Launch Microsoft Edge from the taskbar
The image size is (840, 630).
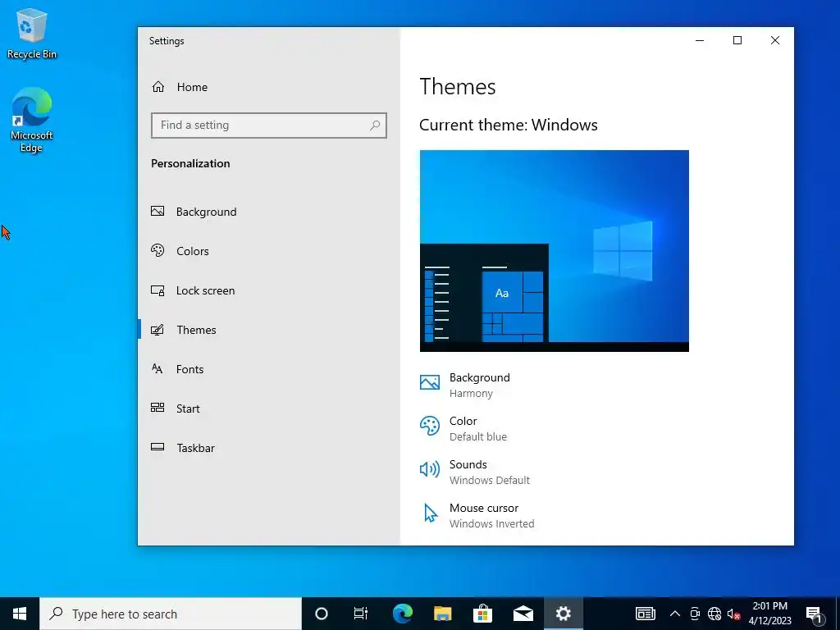pos(402,614)
